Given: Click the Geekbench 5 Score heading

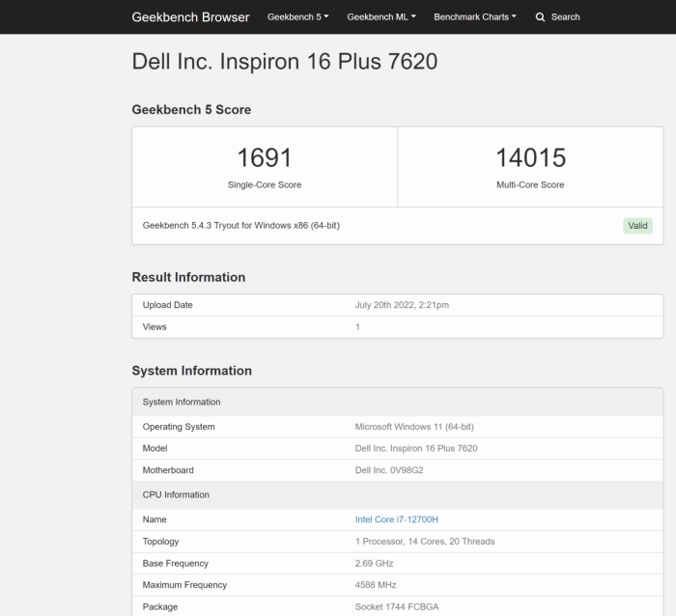Looking at the screenshot, I should pos(191,110).
